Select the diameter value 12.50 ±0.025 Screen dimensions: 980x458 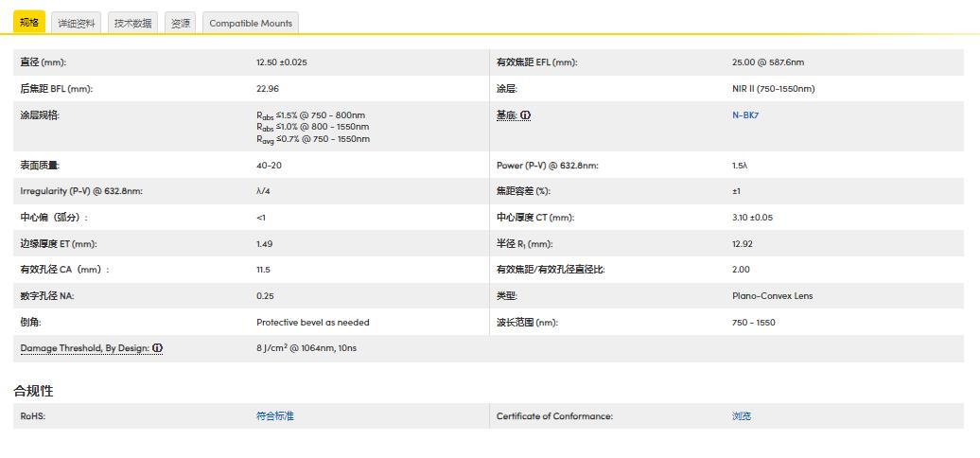281,62
